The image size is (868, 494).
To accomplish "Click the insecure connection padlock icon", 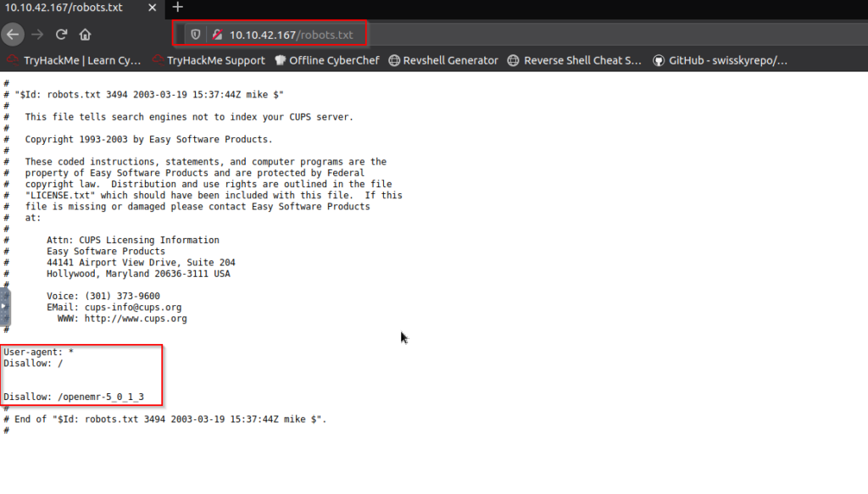I will click(x=217, y=35).
